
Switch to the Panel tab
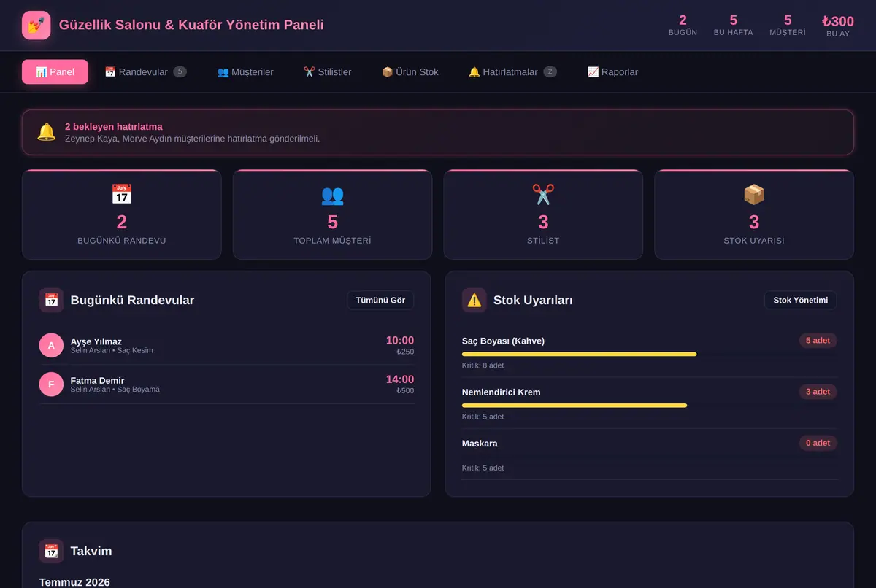(x=55, y=72)
